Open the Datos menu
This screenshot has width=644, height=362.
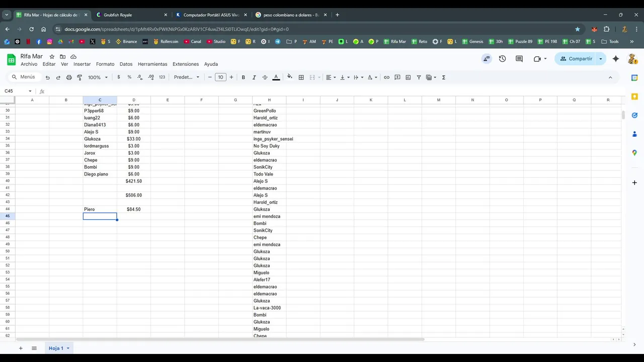pyautogui.click(x=126, y=64)
